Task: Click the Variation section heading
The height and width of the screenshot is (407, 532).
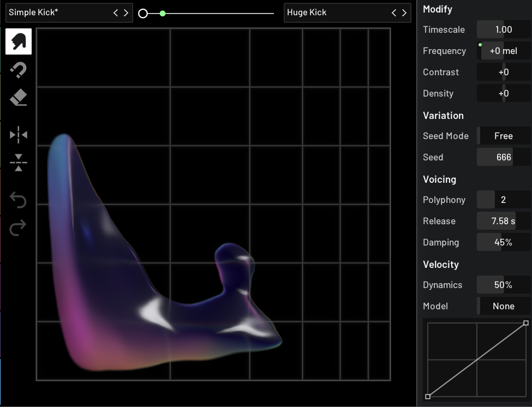Action: [443, 116]
